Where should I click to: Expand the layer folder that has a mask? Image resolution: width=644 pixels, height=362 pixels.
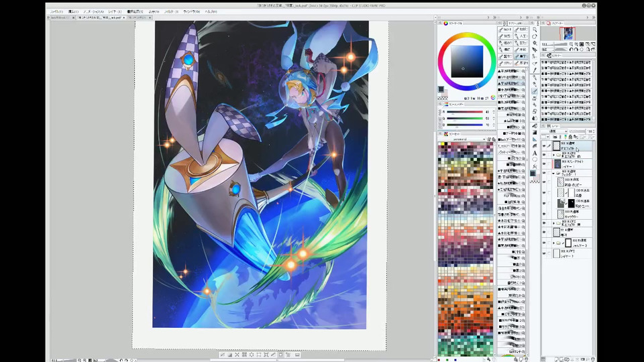click(x=553, y=243)
